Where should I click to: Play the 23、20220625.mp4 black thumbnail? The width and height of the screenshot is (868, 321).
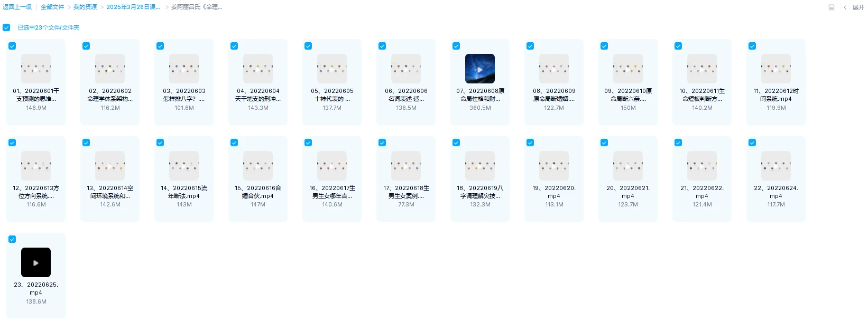[x=36, y=262]
